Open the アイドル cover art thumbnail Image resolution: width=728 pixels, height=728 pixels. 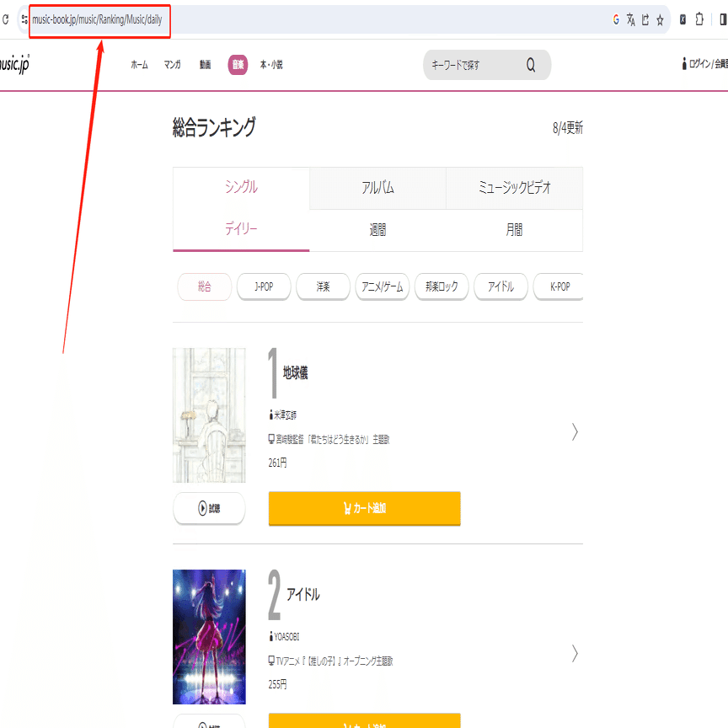point(209,636)
